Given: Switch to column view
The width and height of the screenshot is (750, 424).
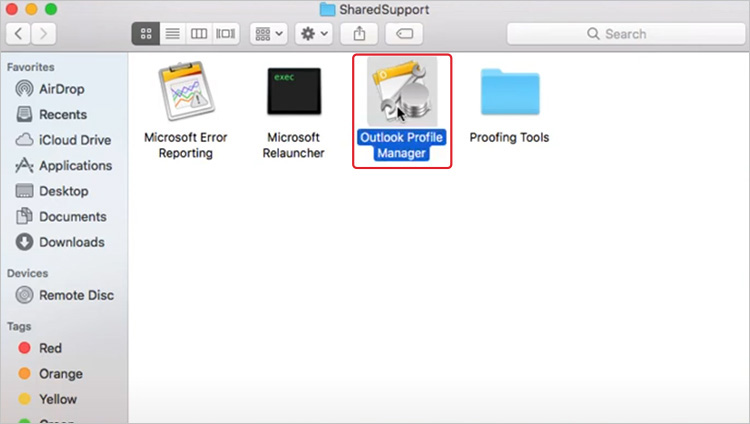Looking at the screenshot, I should point(199,33).
